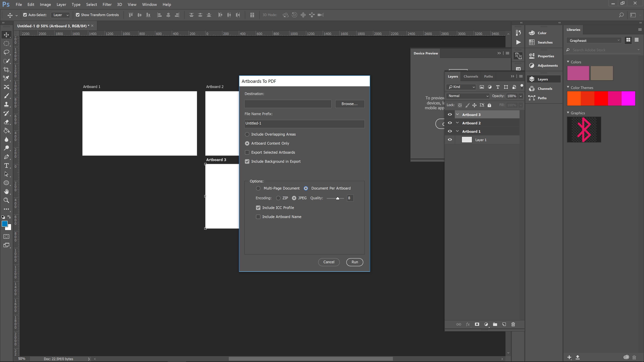
Task: Enable Export Selected Artboards checkbox
Action: tap(247, 152)
